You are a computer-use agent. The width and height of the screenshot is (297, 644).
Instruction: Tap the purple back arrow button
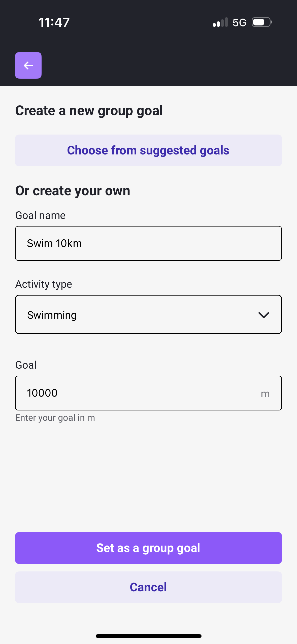click(28, 66)
